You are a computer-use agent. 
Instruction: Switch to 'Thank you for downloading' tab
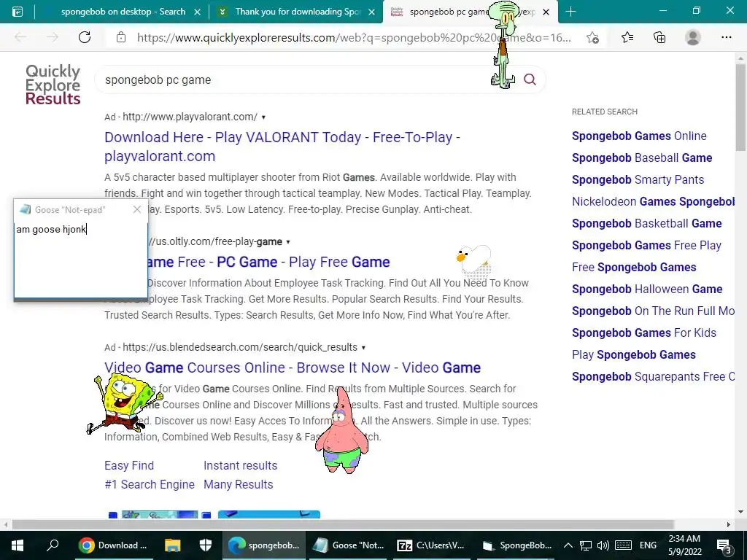tap(298, 12)
